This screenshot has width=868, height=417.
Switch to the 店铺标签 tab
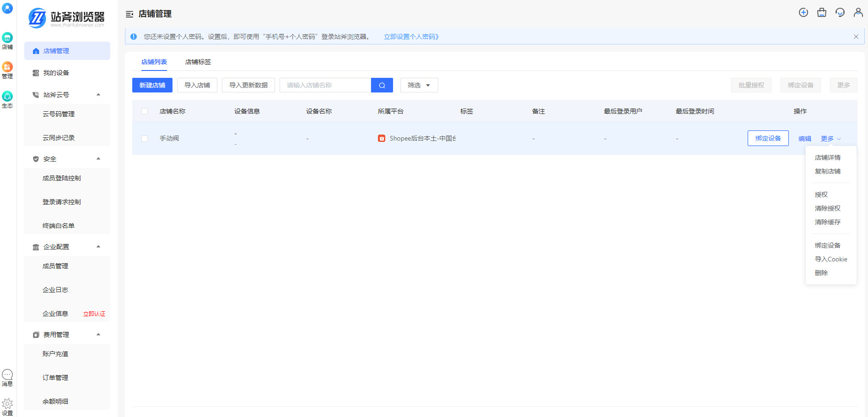click(198, 62)
